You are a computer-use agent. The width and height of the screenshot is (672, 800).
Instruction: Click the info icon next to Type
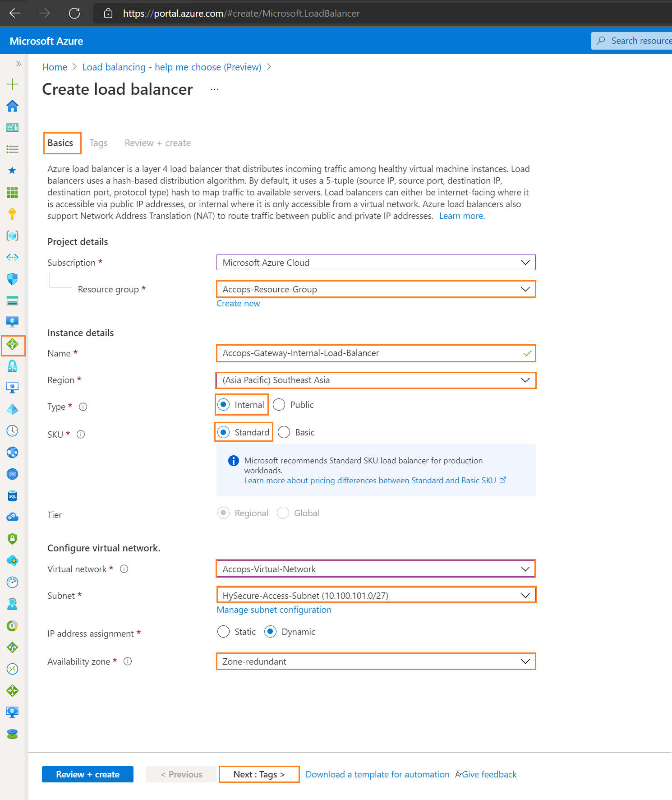coord(83,407)
